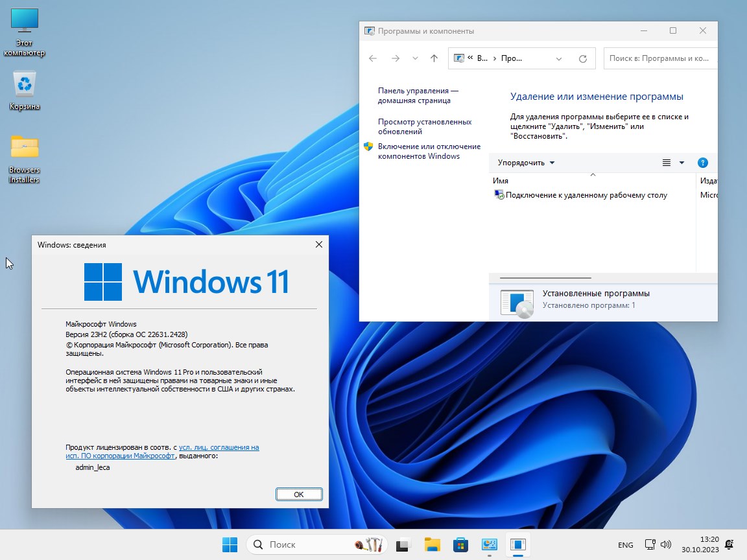Focus the Поиск в: Программы и компоненты field
The image size is (747, 560).
660,58
